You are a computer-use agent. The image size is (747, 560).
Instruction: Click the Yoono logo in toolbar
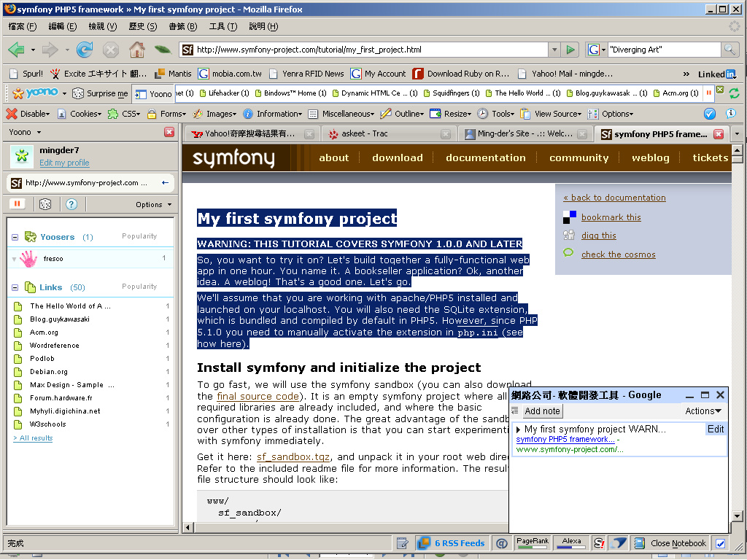(x=36, y=93)
